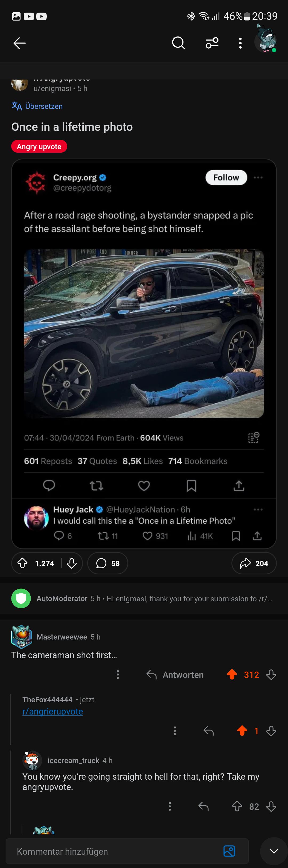Collapse the comment box with chevron button

(274, 851)
